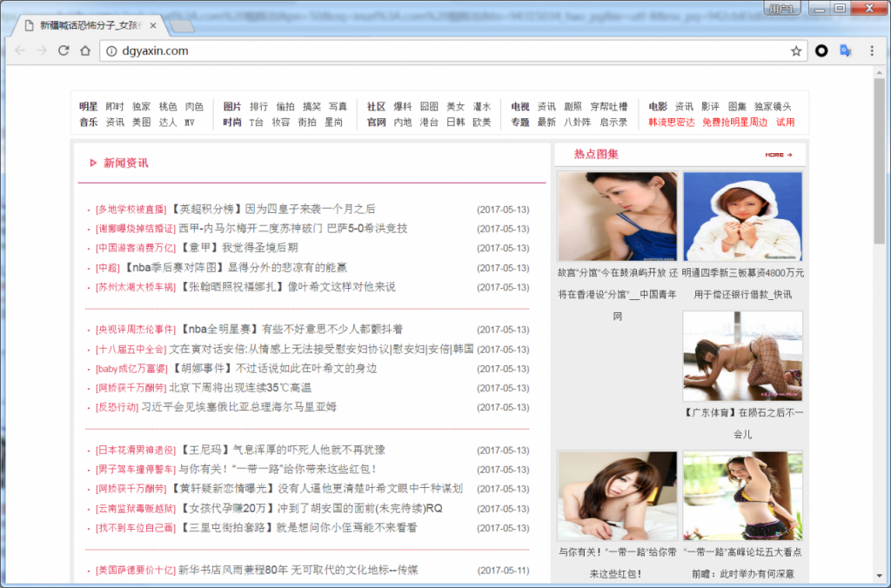Image resolution: width=891 pixels, height=588 pixels.
Task: Click the 独家镜头 link
Action: point(773,106)
